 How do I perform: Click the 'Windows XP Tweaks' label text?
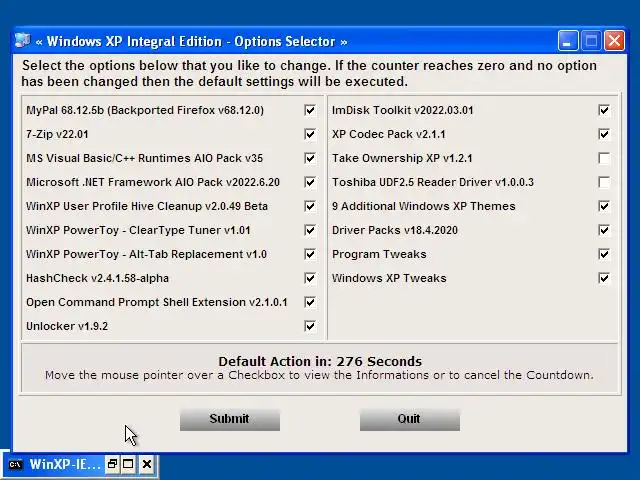tap(389, 278)
